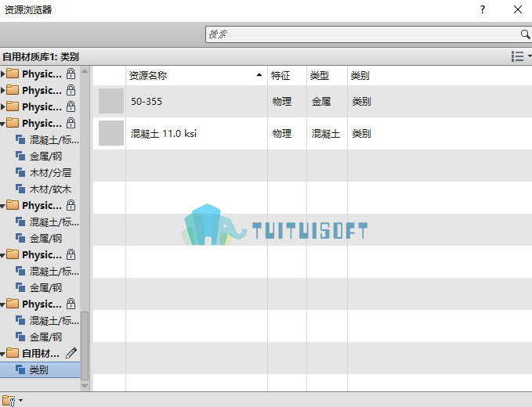The height and width of the screenshot is (407, 532).
Task: Collapse the Physic folder that contains 木材/软木
Action: [x=2, y=124]
